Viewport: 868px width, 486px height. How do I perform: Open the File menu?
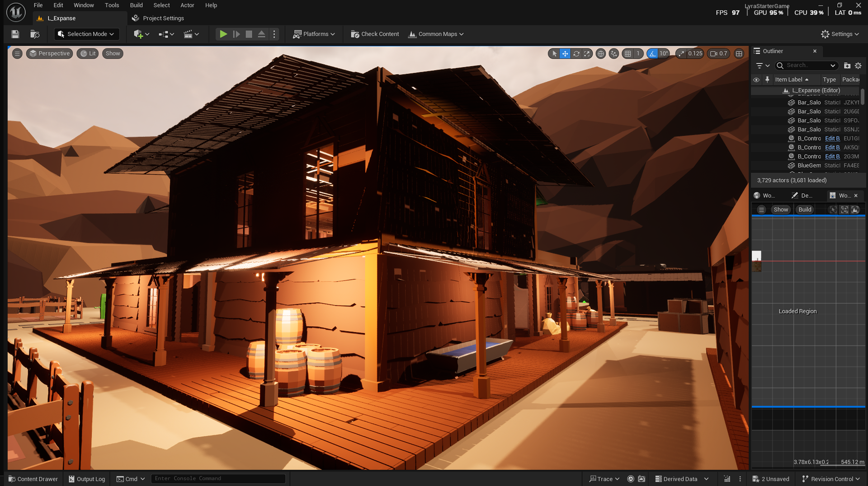click(x=38, y=5)
